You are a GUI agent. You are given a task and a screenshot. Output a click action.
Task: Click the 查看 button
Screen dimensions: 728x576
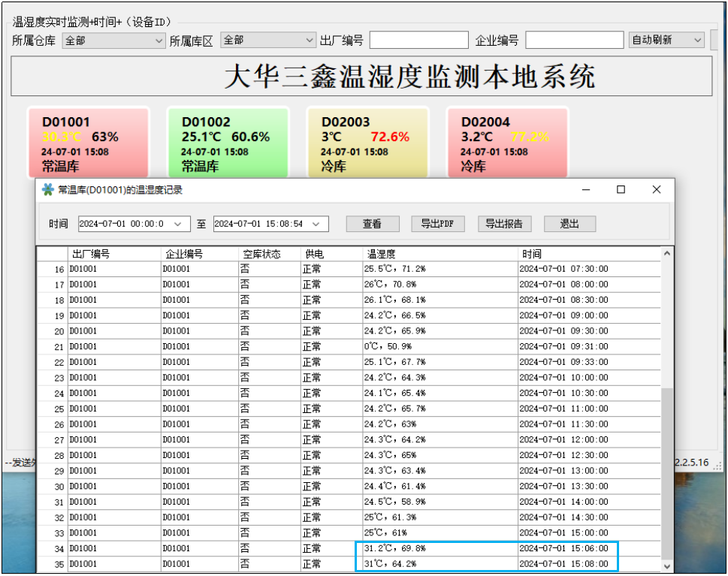pos(372,224)
